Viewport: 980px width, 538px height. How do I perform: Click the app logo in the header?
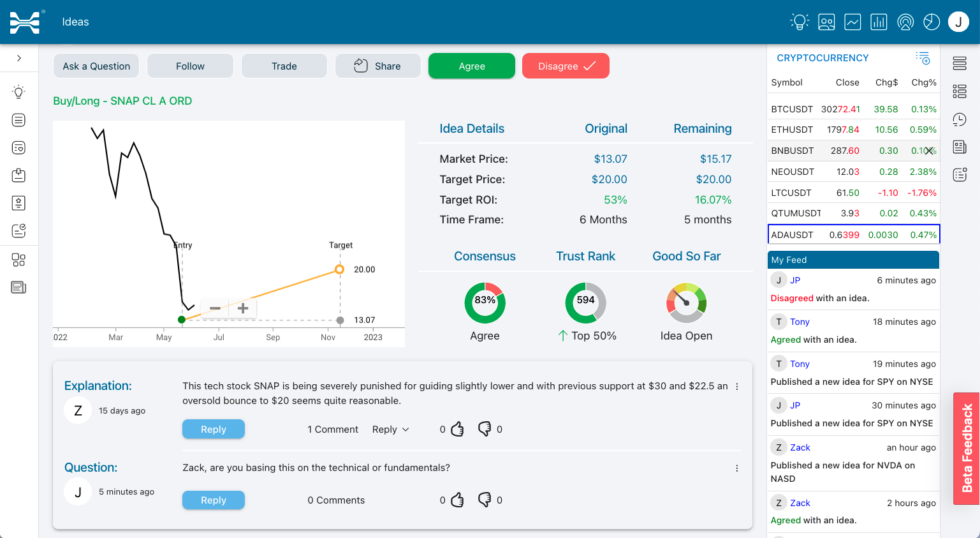pyautogui.click(x=25, y=22)
